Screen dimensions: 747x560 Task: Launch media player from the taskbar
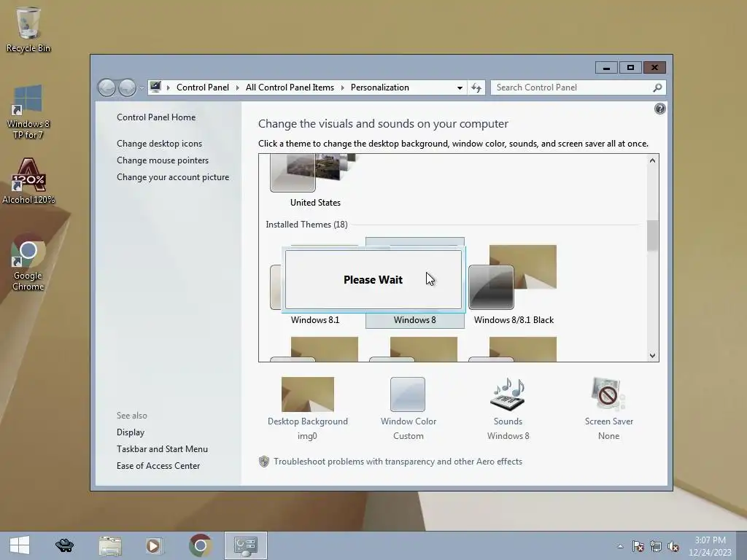(154, 545)
